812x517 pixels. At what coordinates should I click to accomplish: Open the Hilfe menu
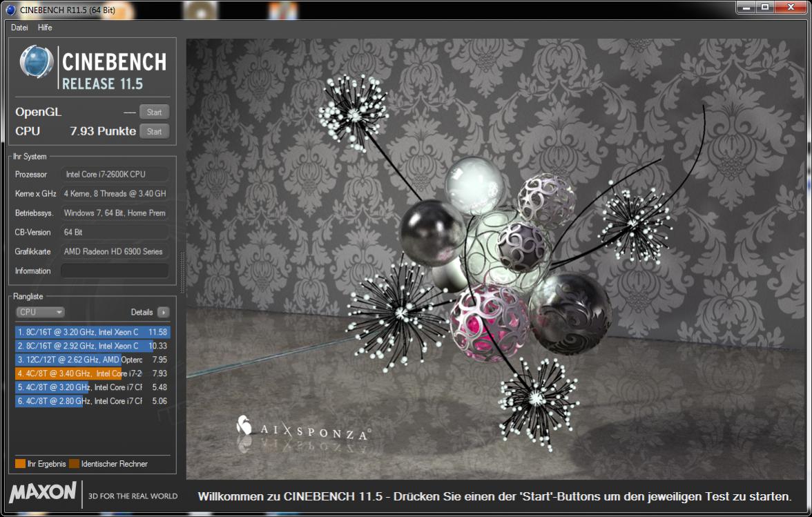[45, 28]
